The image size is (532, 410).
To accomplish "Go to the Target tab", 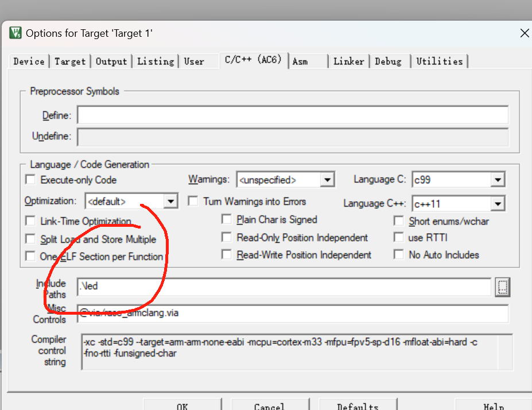I will click(70, 61).
